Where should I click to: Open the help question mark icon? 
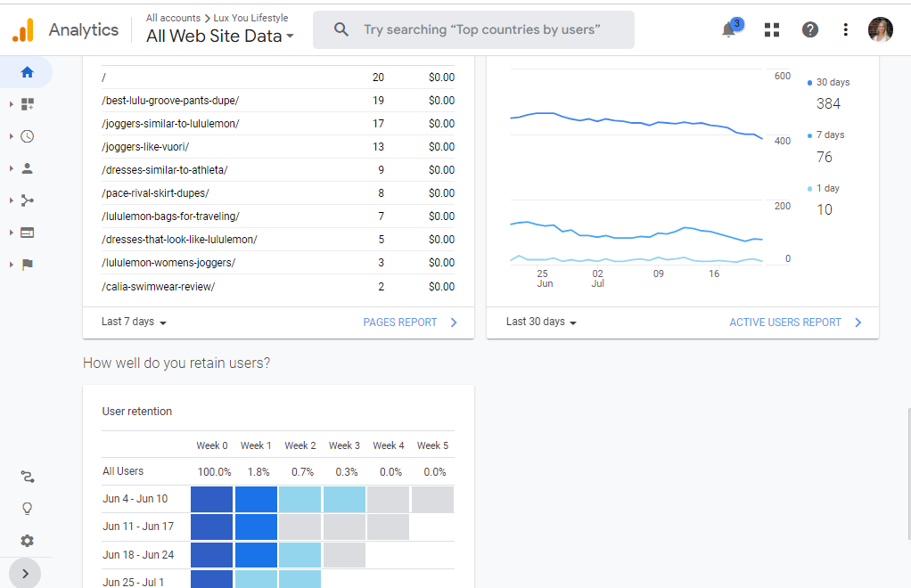810,29
